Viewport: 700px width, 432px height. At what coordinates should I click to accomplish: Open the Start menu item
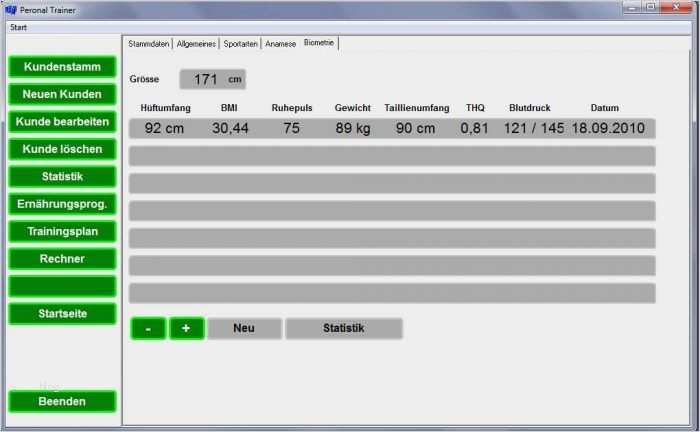18,28
